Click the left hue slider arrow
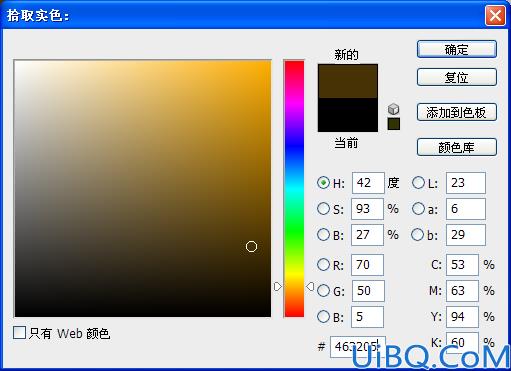Image resolution: width=511 pixels, height=371 pixels. 277,286
